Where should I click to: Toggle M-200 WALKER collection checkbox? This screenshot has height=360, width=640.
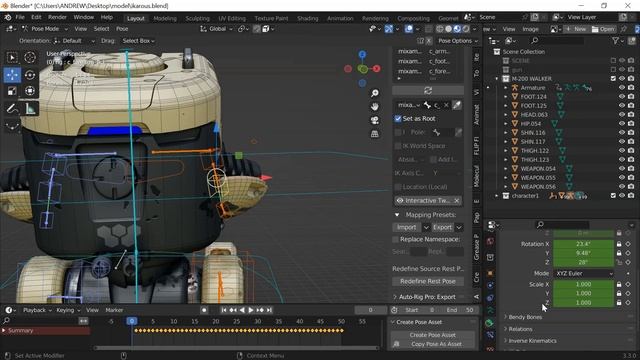613,79
